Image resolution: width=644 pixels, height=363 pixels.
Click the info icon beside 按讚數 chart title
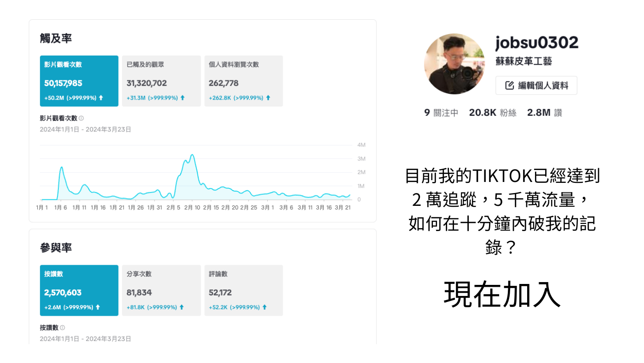coord(62,328)
